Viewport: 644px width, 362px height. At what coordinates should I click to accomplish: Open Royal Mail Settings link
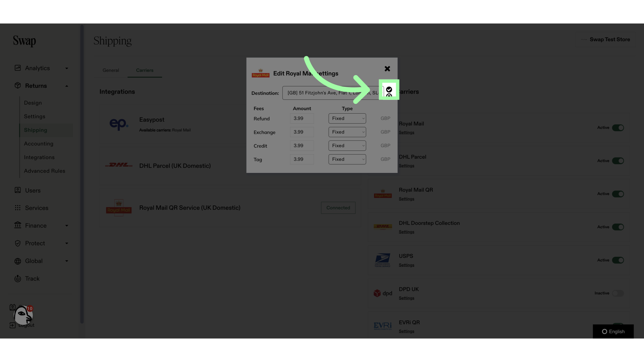point(406,133)
